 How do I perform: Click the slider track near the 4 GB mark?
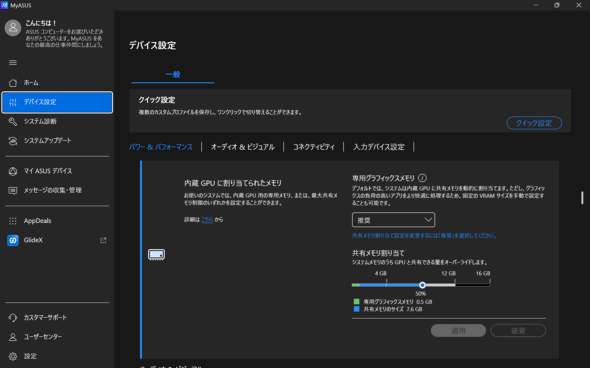point(386,285)
